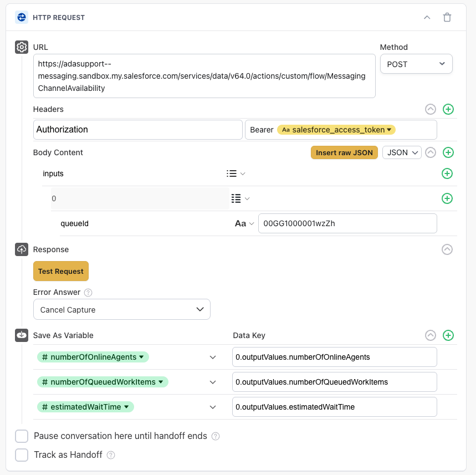Click the URL section gear icon
The width and height of the screenshot is (476, 475).
click(21, 47)
